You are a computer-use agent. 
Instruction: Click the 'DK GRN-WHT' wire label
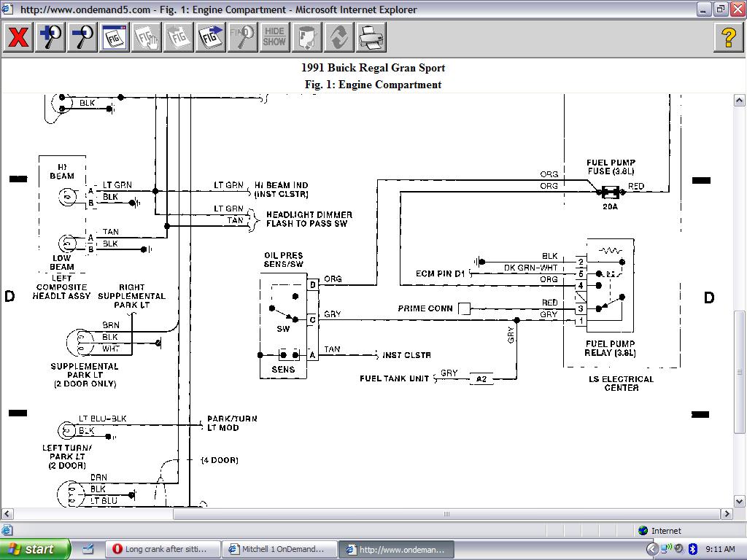click(x=531, y=268)
